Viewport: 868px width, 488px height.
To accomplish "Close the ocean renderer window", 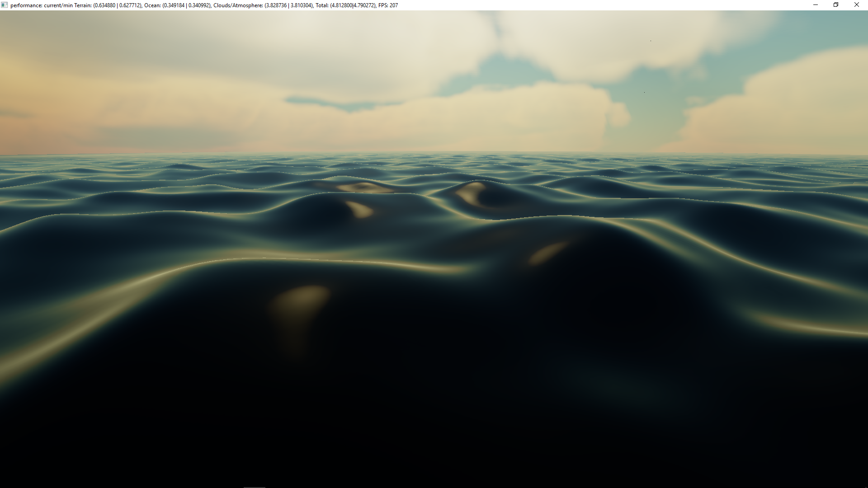I will (x=857, y=5).
